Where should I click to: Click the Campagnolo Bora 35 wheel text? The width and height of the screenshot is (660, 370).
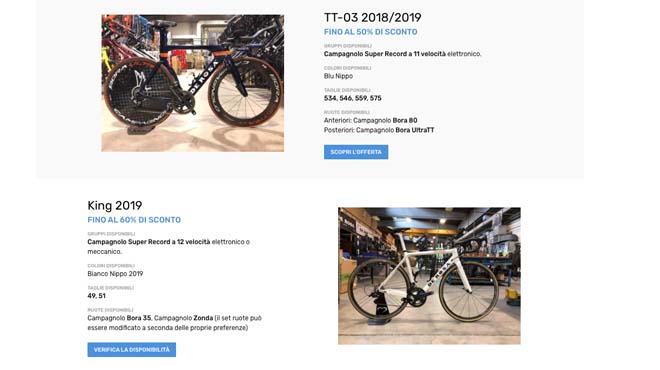119,318
